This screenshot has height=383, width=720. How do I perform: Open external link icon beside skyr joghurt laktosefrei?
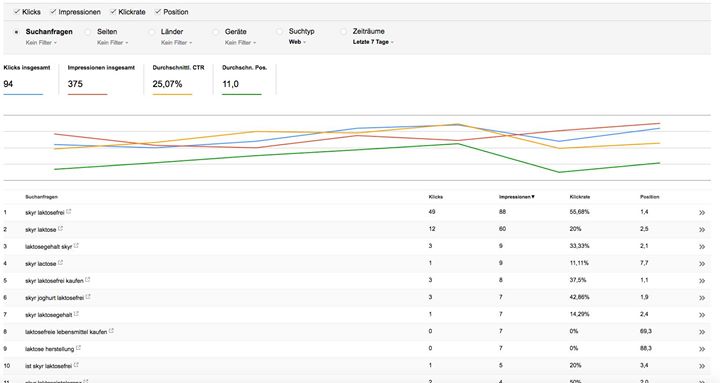[88, 297]
